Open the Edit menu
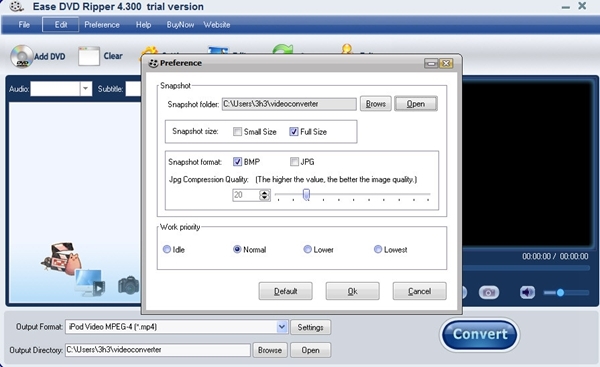 60,24
